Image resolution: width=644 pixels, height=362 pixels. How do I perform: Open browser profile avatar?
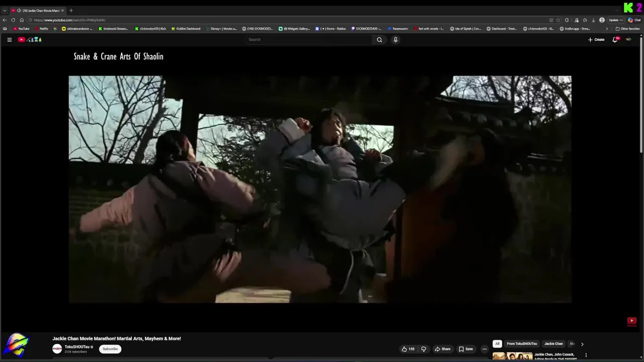click(x=602, y=20)
